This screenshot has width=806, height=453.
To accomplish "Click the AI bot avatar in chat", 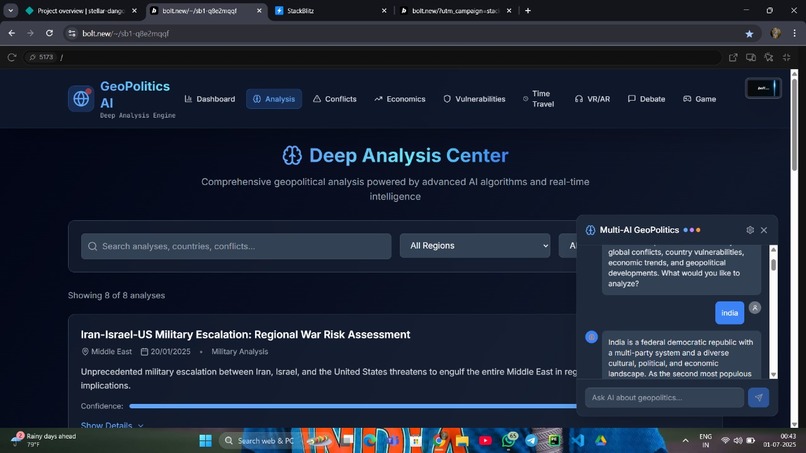I will [591, 337].
